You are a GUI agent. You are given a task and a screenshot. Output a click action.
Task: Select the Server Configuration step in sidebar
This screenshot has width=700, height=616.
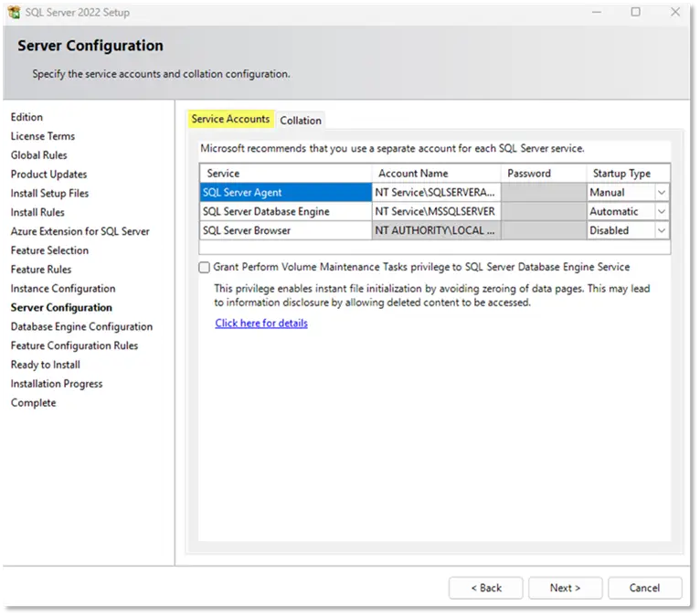[x=61, y=308]
